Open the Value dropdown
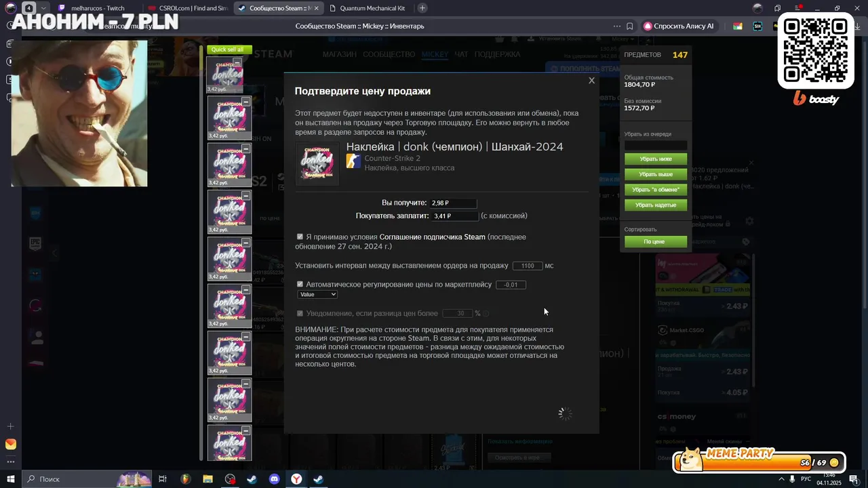 click(317, 294)
